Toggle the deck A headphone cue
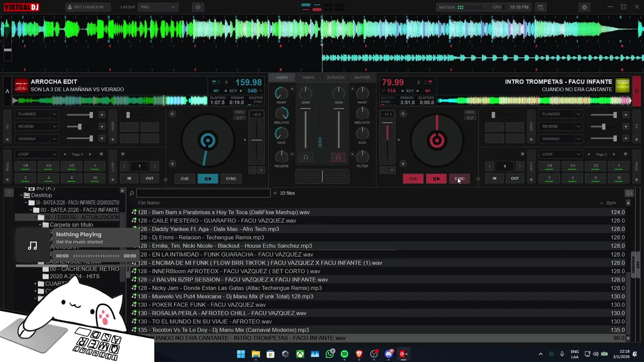644x362 pixels. coord(305,157)
